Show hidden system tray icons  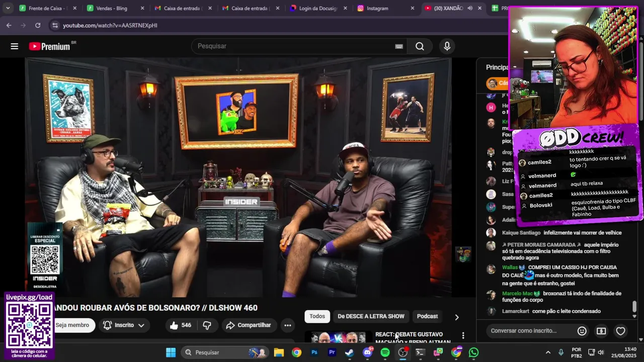click(x=548, y=352)
